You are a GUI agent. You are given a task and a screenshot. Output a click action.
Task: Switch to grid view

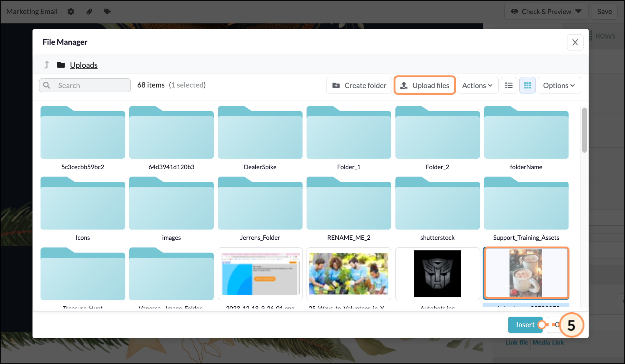527,85
